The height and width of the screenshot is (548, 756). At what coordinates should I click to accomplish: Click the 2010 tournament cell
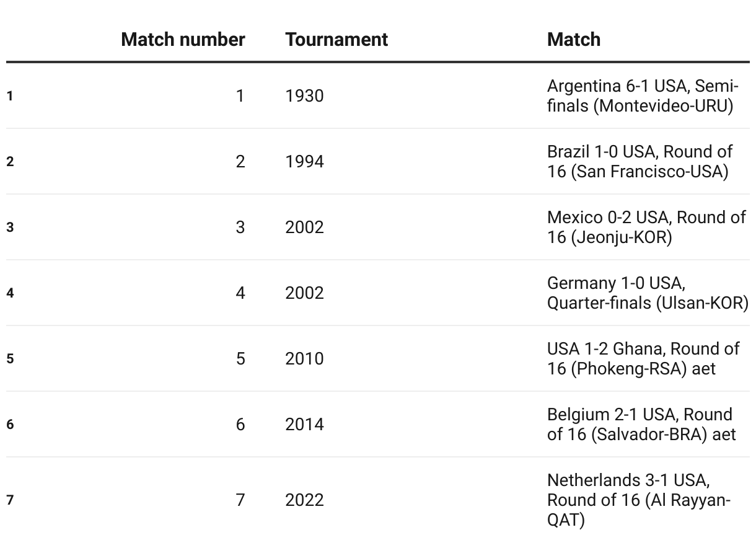coord(304,359)
